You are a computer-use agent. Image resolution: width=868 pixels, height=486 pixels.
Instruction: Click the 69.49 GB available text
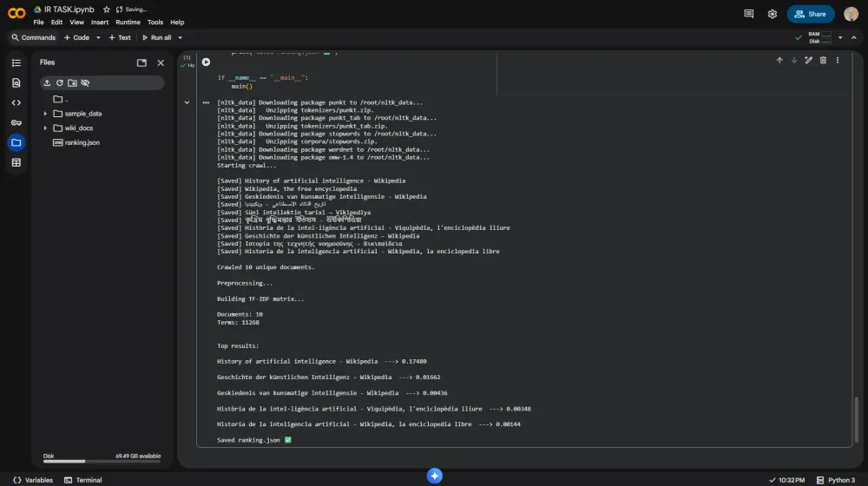tap(138, 456)
